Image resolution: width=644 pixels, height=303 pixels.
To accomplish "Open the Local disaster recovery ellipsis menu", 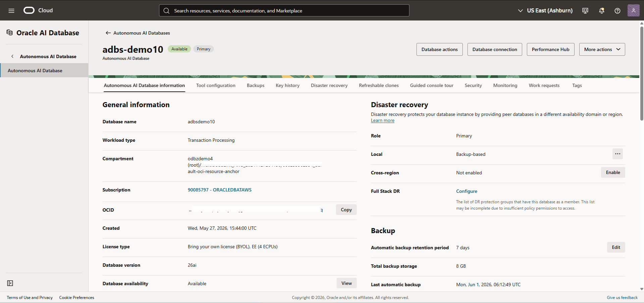I will coord(617,154).
